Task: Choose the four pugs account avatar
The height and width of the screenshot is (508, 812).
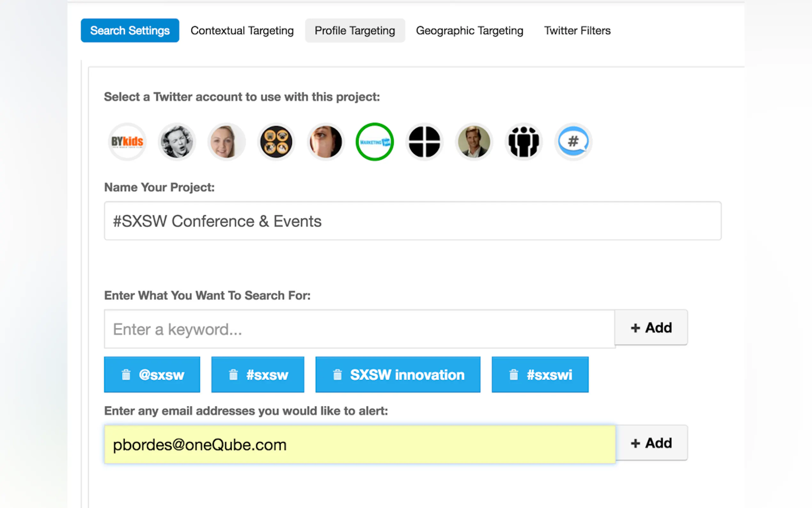Action: (x=276, y=142)
